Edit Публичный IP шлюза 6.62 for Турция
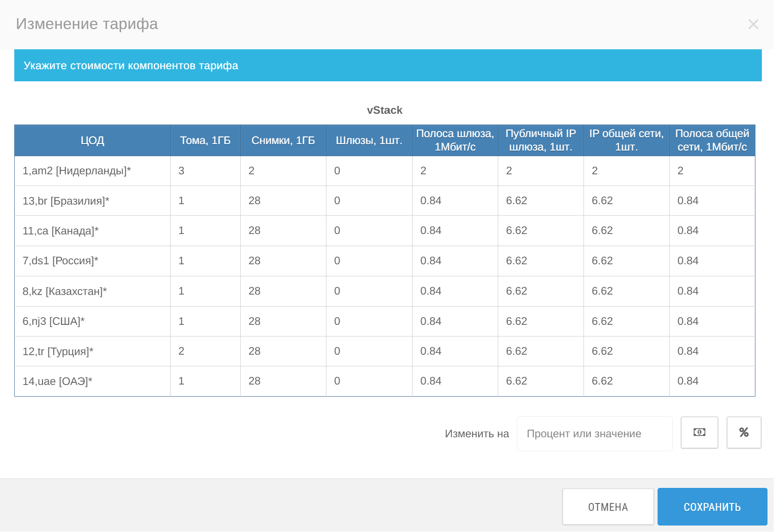774x532 pixels. click(541, 351)
